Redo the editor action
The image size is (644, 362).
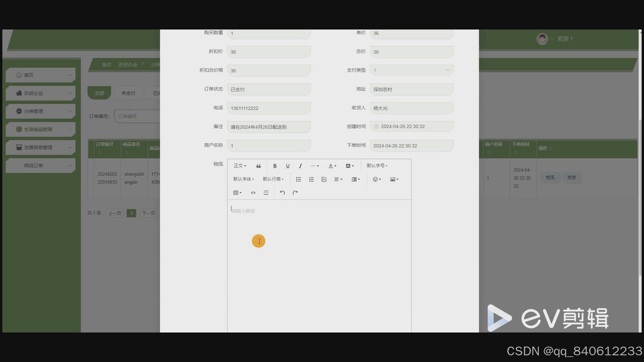click(295, 193)
